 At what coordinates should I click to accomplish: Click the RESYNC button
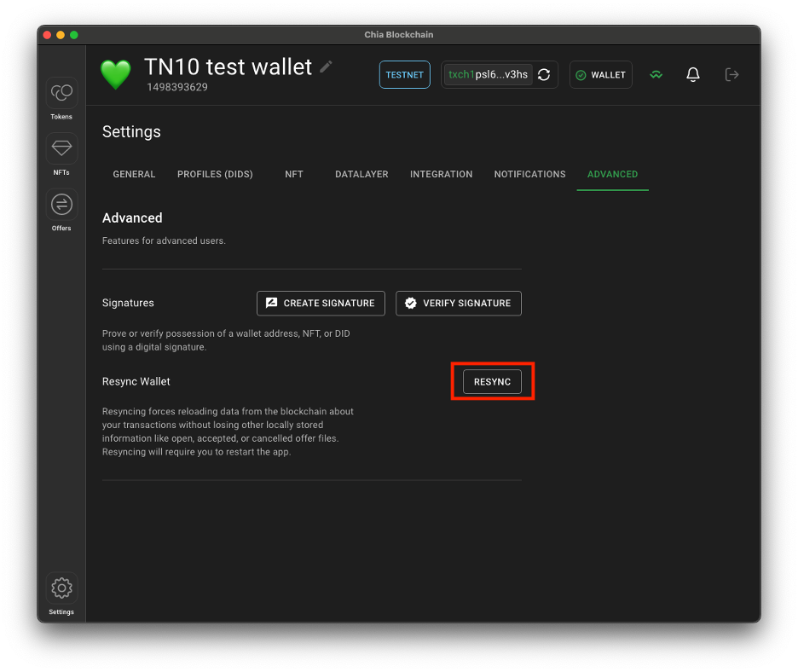[x=492, y=382]
